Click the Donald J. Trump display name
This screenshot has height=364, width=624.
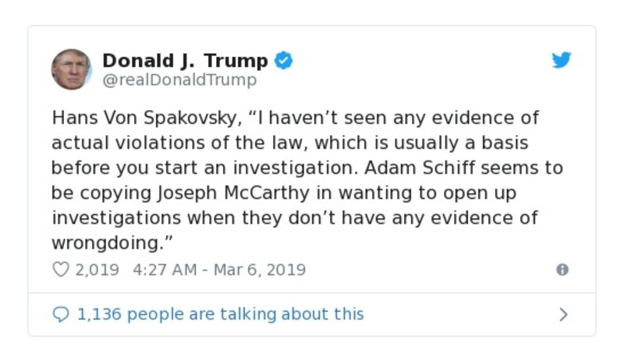pyautogui.click(x=185, y=61)
